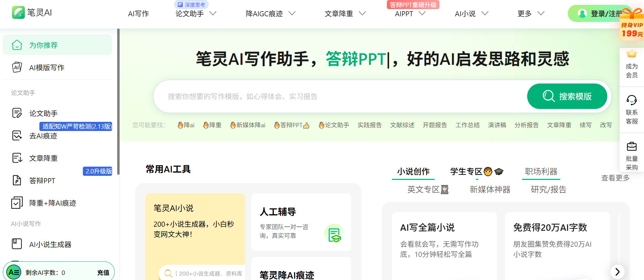Click the 适配知W严苛检测(2.13版) badge

click(x=76, y=126)
